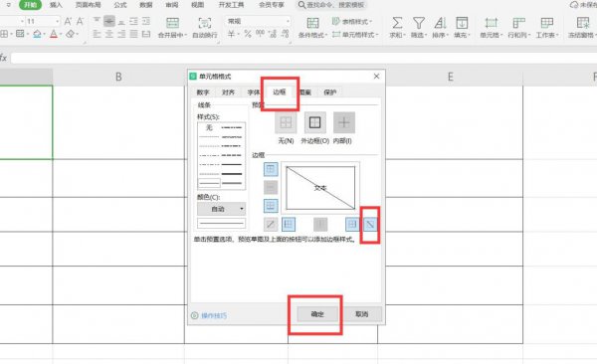The height and width of the screenshot is (364, 597).
Task: Open the Developer Tools (开发工具) tab
Action: [232, 5]
